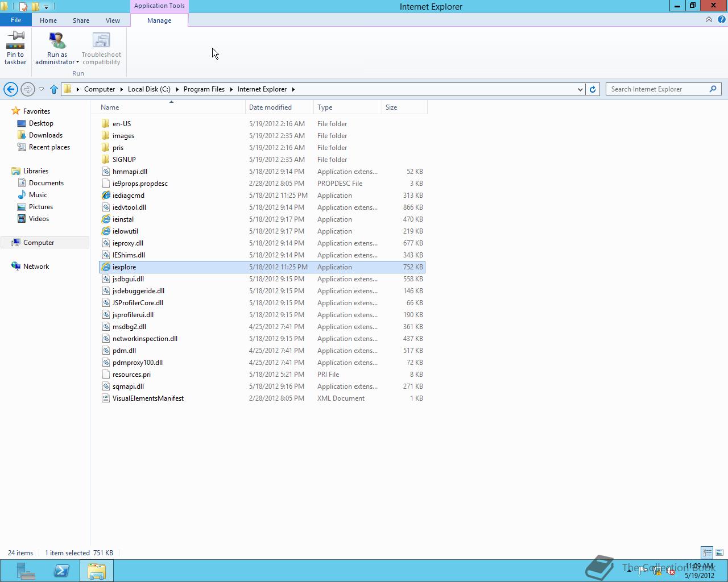728x582 pixels.
Task: Open Run as administrator dropdown arrow
Action: [x=77, y=62]
